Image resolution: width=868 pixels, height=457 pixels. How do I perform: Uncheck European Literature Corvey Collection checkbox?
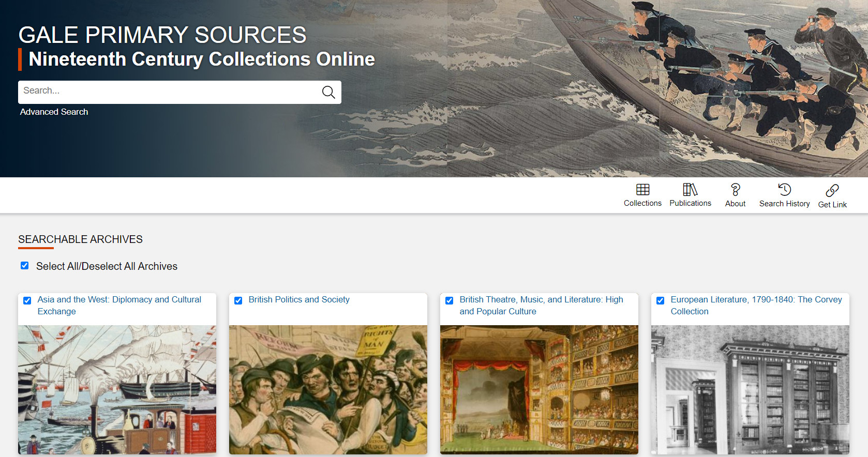pos(660,300)
